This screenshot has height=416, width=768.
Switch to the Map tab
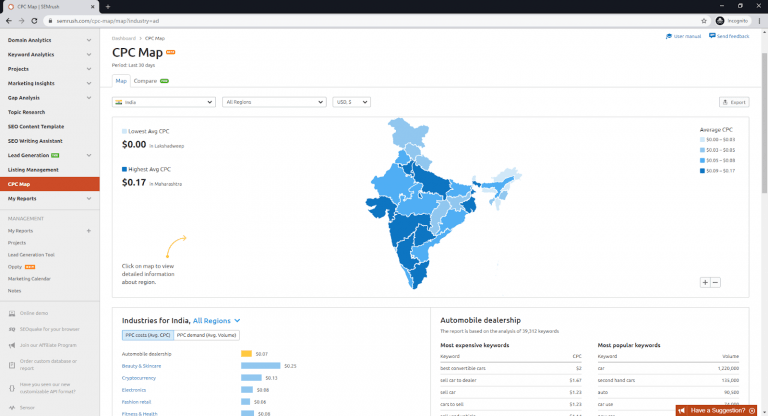point(121,81)
